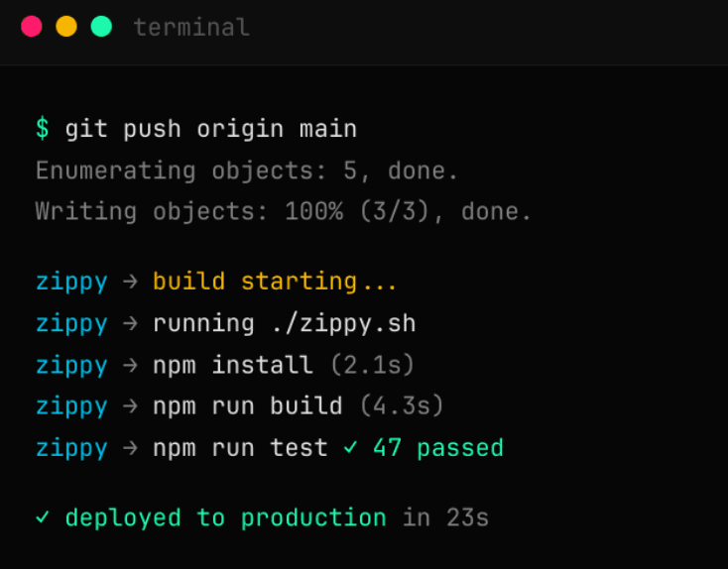This screenshot has width=728, height=569.
Task: Click the red close dot
Action: (32, 27)
